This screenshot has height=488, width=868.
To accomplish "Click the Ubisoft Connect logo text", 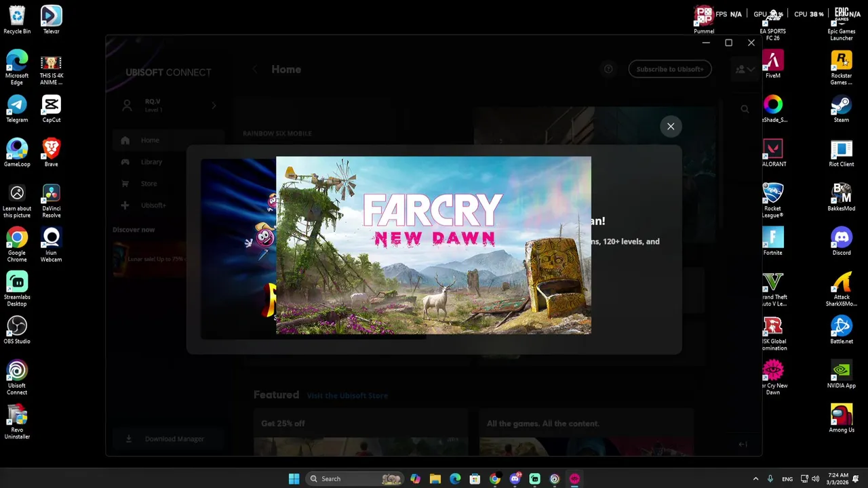I will 168,72.
